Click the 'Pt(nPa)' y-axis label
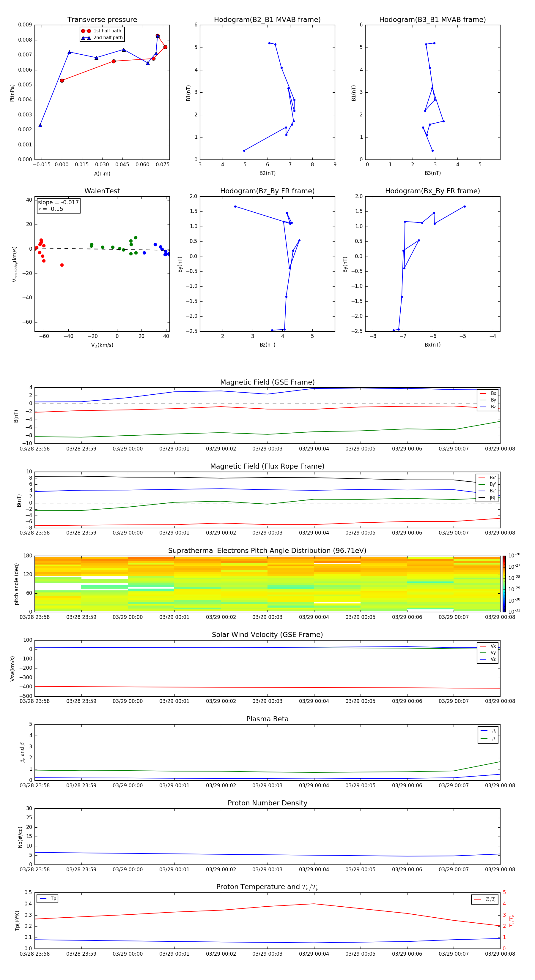This screenshot has height=980, width=535. (x=12, y=93)
